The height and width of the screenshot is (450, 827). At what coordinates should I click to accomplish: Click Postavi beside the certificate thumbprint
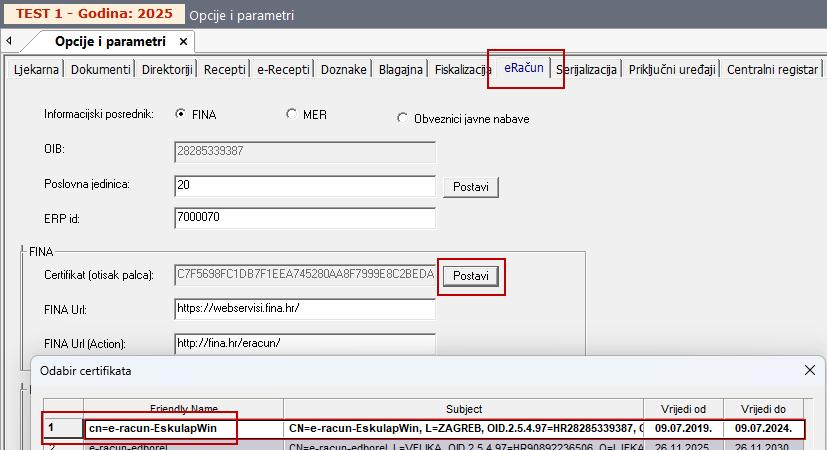pos(471,275)
